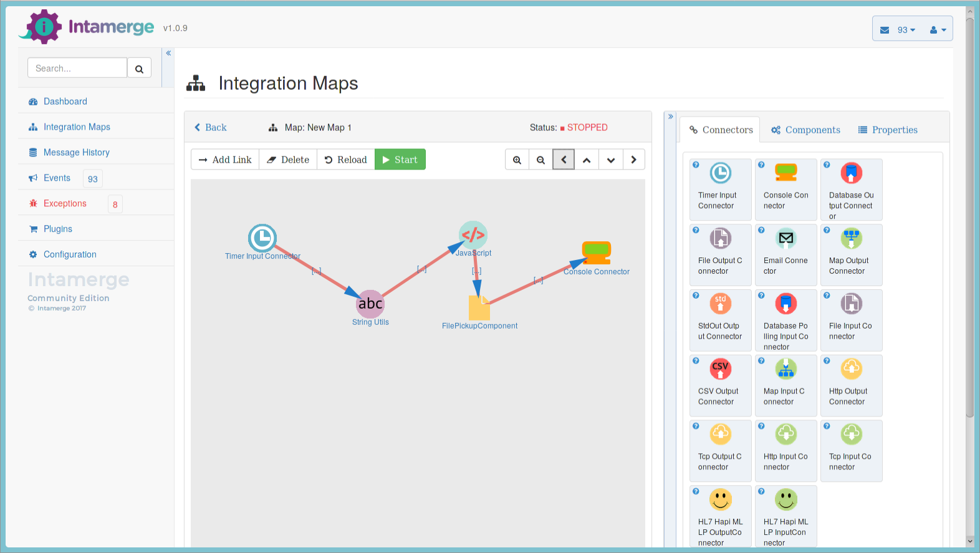Focus the Search input field
Image resolution: width=980 pixels, height=553 pixels.
pos(77,68)
